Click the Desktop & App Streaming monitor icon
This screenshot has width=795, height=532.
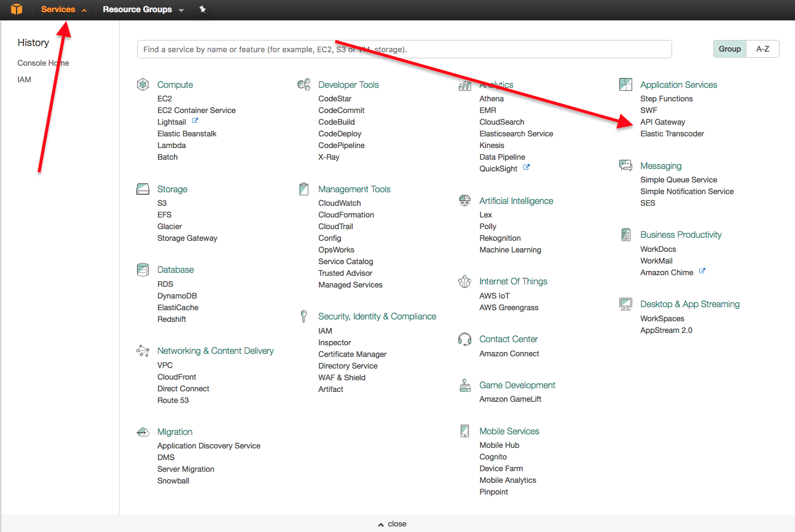(x=625, y=304)
